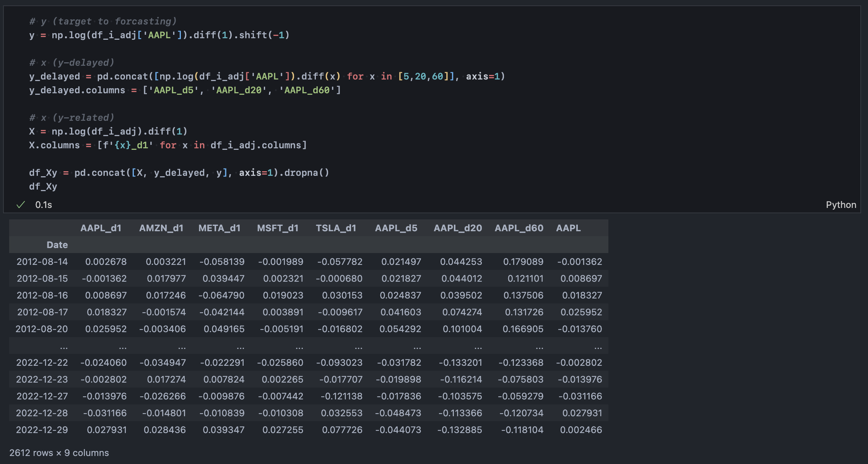Click the -0.007442 cell in MSFT_d1 column
Screen dimensions: 868x464
point(281,396)
